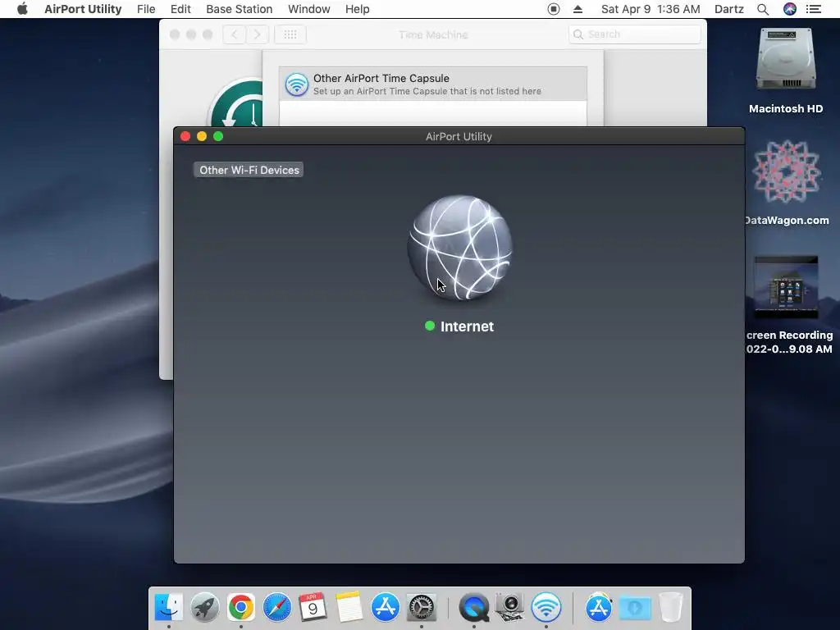
Task: Click AirPort Utility Wi-Fi icon in Dock
Action: (546, 607)
